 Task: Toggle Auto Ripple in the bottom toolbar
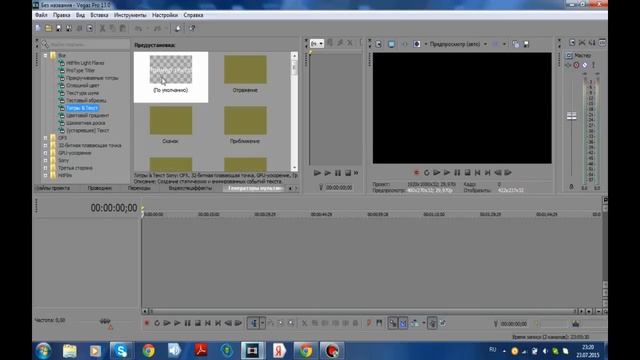pos(415,323)
